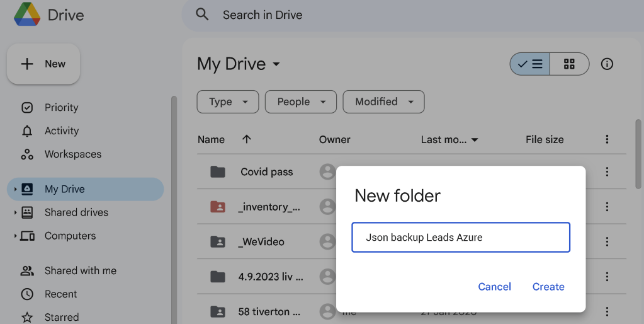Open Priority in the sidebar

coord(61,108)
